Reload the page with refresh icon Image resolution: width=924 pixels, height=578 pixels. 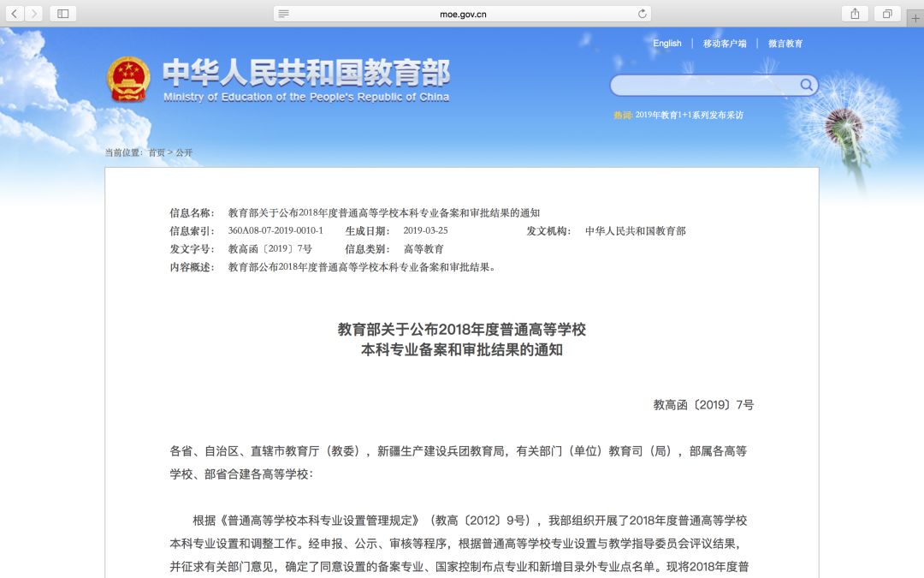coord(643,14)
